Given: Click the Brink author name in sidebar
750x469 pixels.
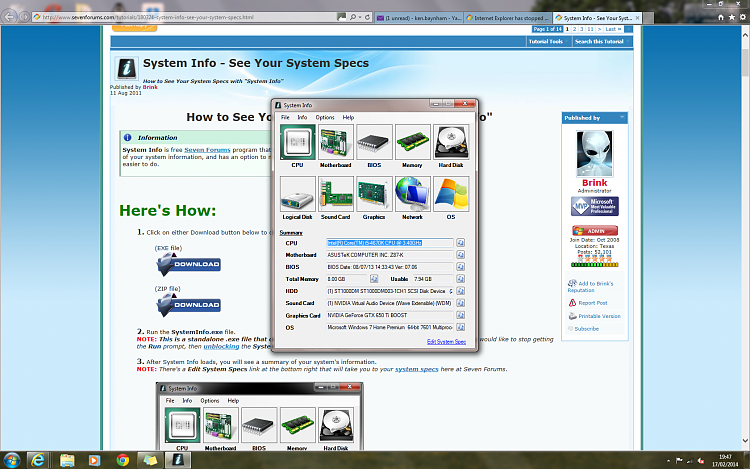Looking at the screenshot, I should [595, 183].
